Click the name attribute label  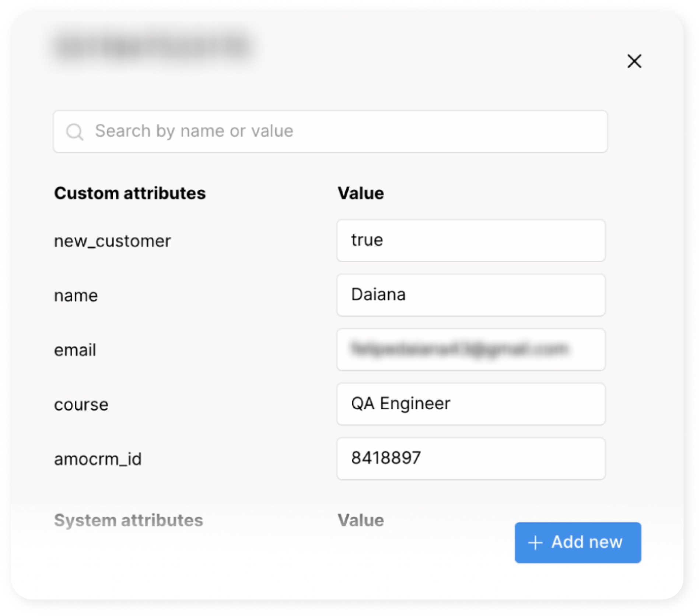[76, 295]
